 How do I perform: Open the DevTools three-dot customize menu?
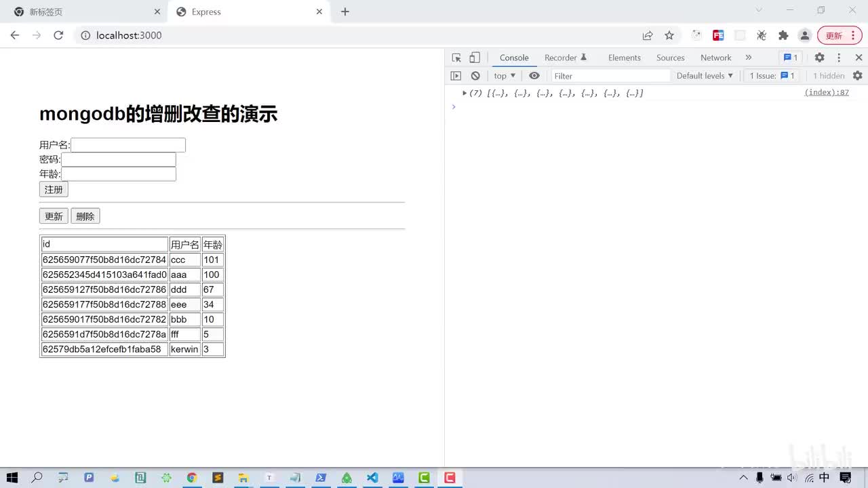(839, 58)
